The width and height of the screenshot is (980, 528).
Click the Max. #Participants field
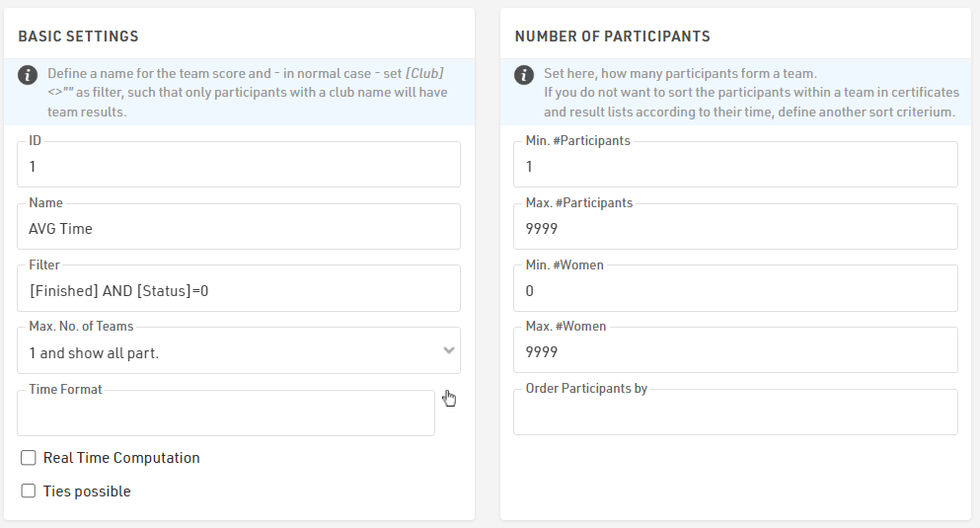tap(735, 228)
